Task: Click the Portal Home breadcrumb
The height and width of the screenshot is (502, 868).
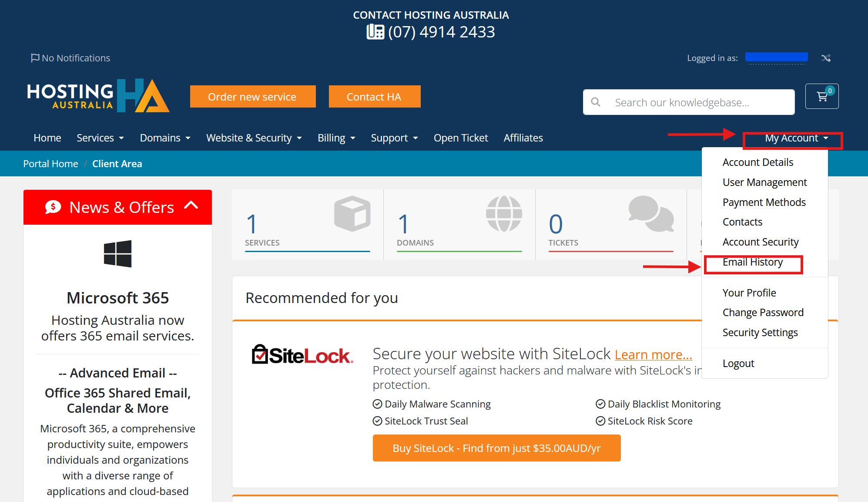Action: pos(50,164)
